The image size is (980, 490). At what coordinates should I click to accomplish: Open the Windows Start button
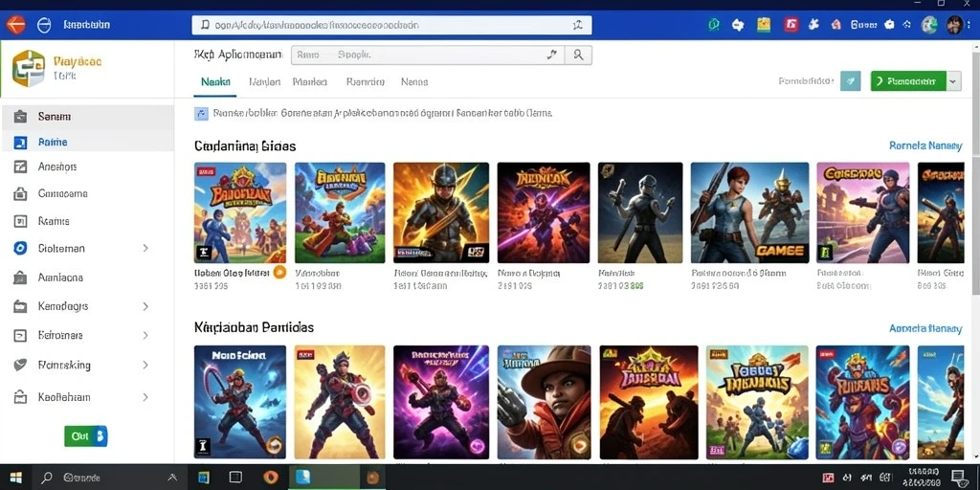click(15, 479)
